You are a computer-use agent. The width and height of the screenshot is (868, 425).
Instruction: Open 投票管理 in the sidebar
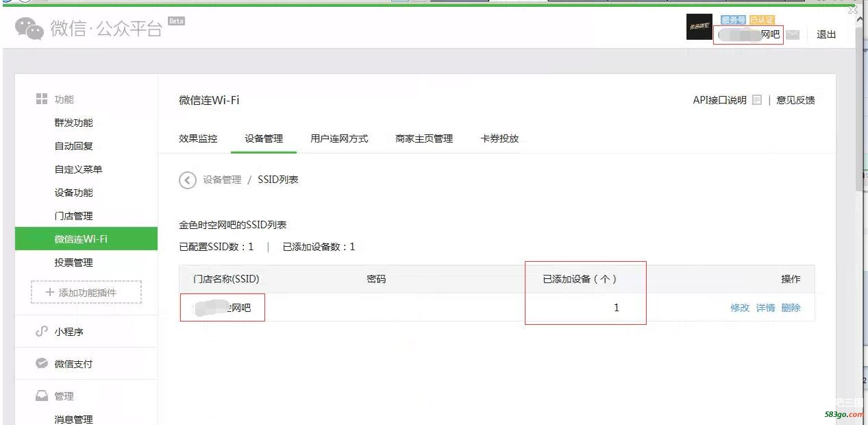tap(73, 263)
